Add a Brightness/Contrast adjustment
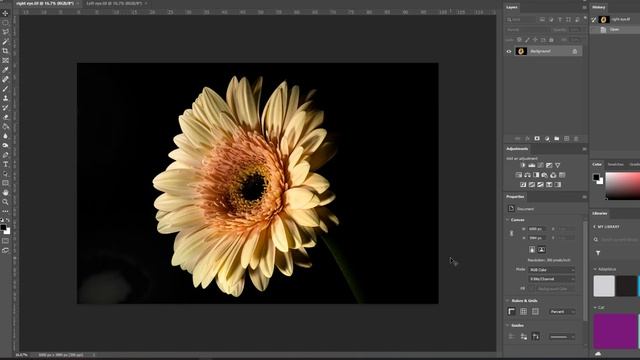 coord(523,165)
